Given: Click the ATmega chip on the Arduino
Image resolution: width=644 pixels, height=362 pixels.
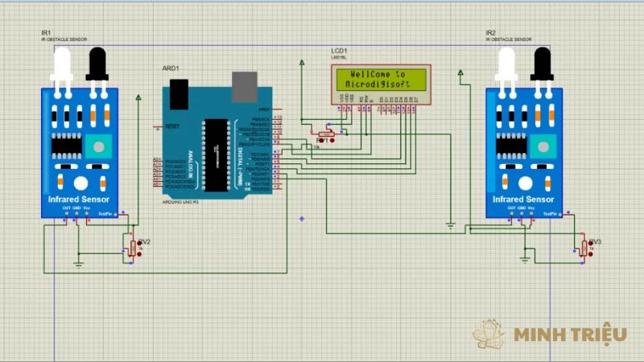Looking at the screenshot, I should pos(216,154).
